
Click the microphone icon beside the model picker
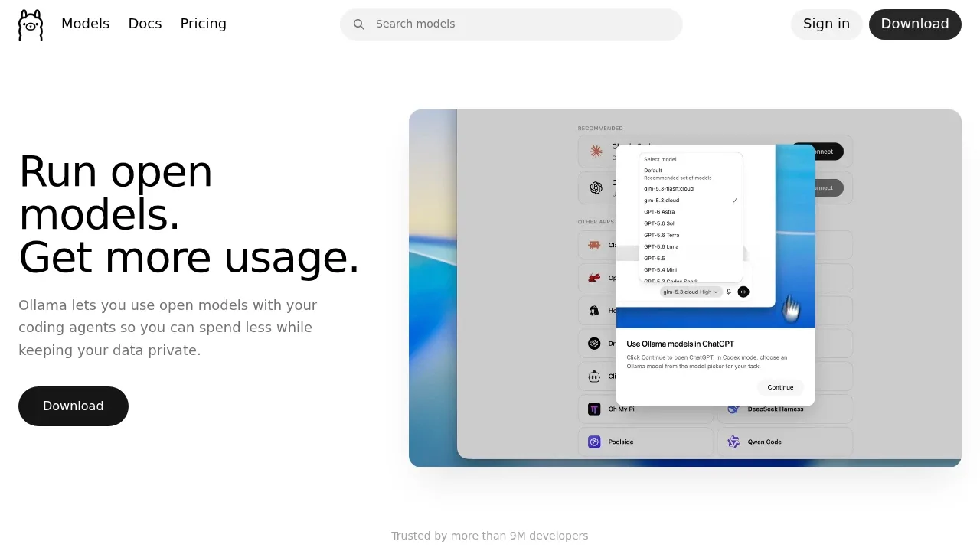tap(729, 292)
